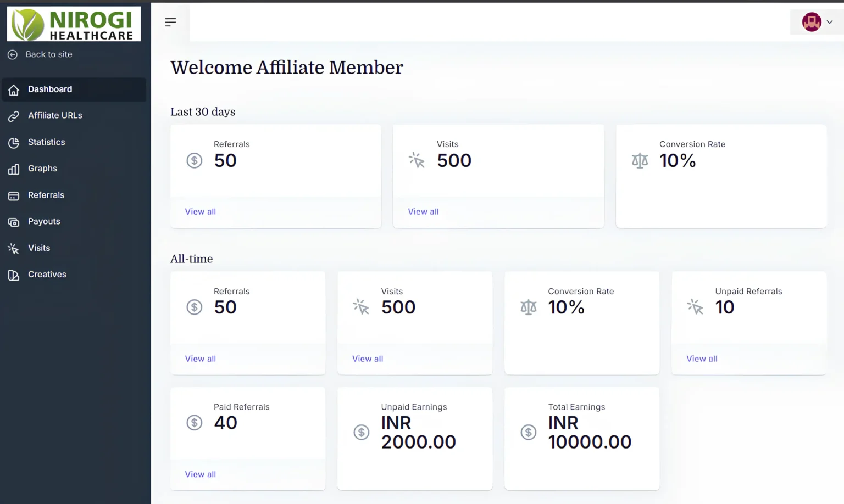Image resolution: width=844 pixels, height=504 pixels.
Task: Click the Payouts money icon
Action: [x=14, y=222]
